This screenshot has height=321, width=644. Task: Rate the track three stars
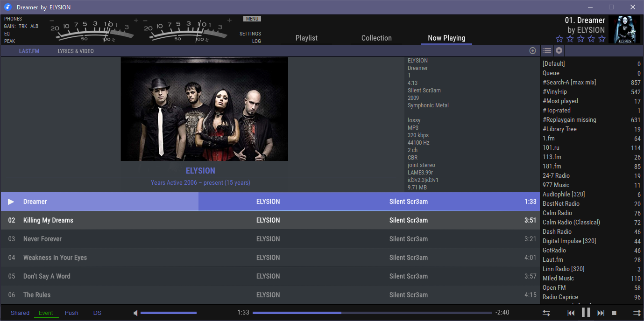coord(580,39)
